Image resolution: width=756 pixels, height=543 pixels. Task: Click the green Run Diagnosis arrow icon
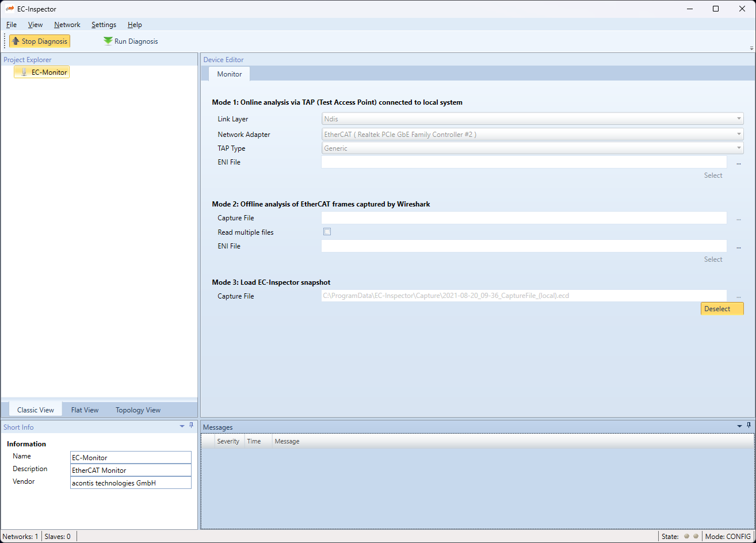pyautogui.click(x=108, y=41)
